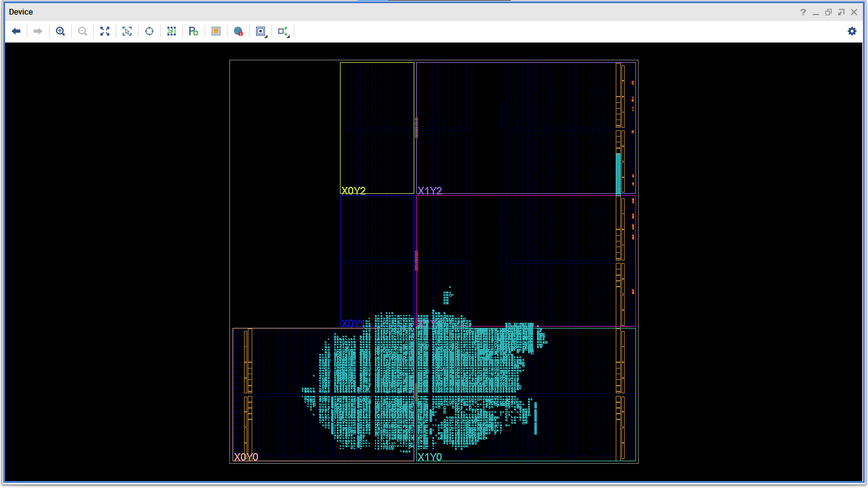Select the Draw Pblock tool
Screen dimensions: 868x488
pos(194,31)
